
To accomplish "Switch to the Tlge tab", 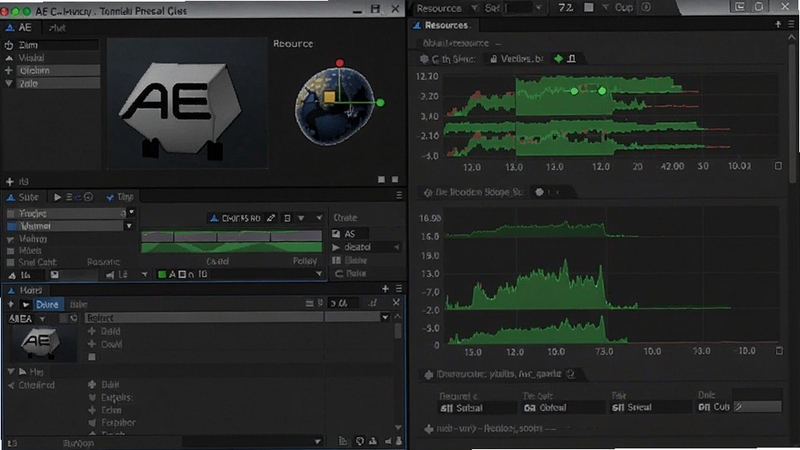I will coord(120,197).
